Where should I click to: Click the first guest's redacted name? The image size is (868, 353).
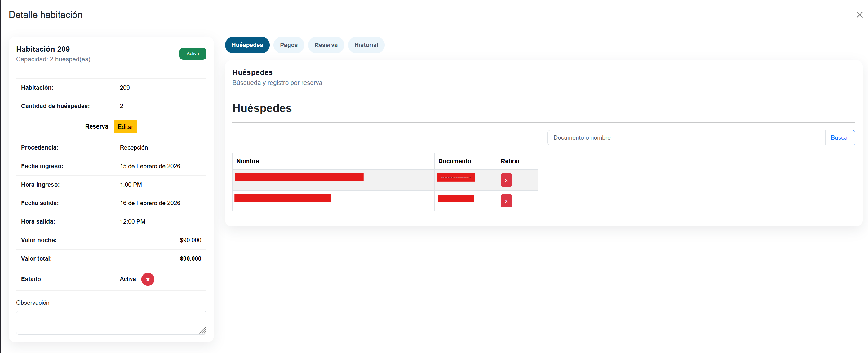coord(299,177)
